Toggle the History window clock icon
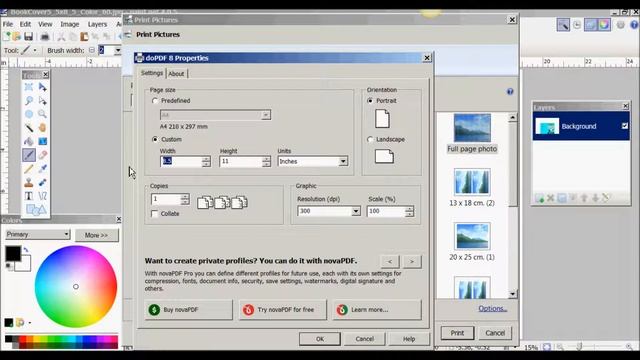 tap(577, 24)
